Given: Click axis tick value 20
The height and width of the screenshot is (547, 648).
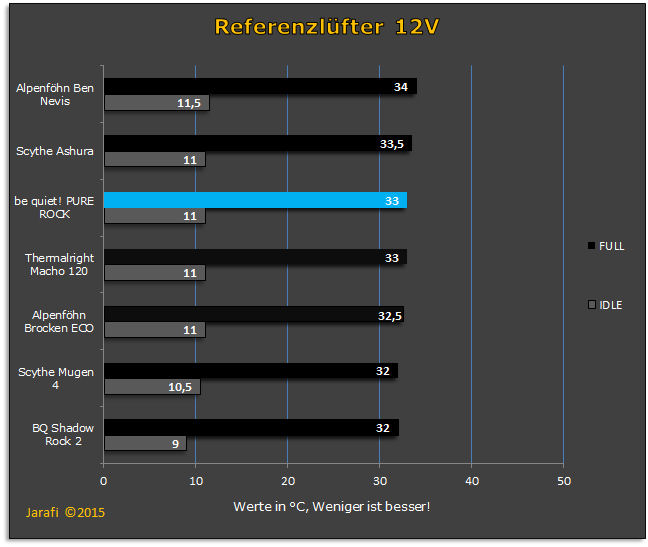Looking at the screenshot, I should pos(288,481).
